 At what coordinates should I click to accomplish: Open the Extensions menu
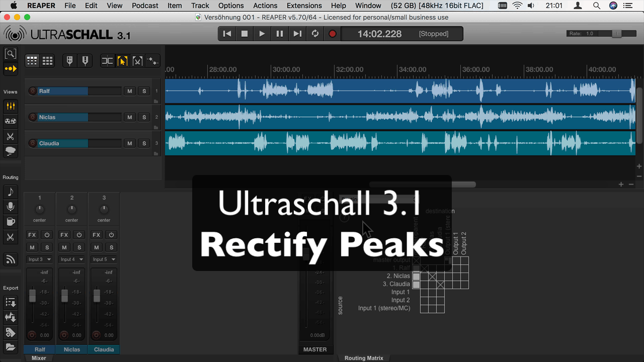304,6
